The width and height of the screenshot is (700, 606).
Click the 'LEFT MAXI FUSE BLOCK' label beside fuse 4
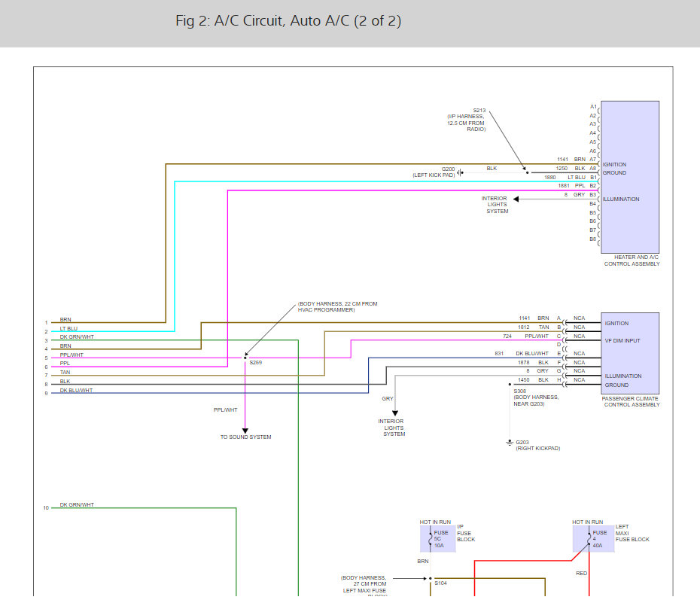(x=632, y=533)
